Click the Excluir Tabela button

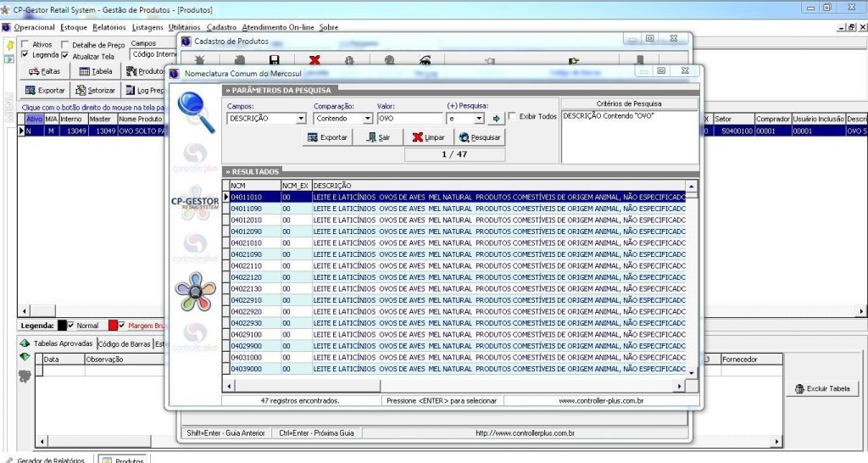822,388
